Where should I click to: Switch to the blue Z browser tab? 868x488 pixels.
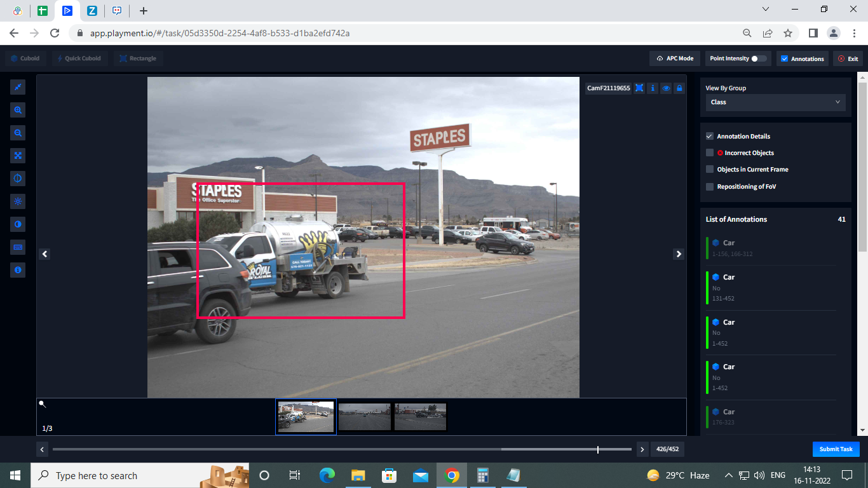click(x=92, y=11)
